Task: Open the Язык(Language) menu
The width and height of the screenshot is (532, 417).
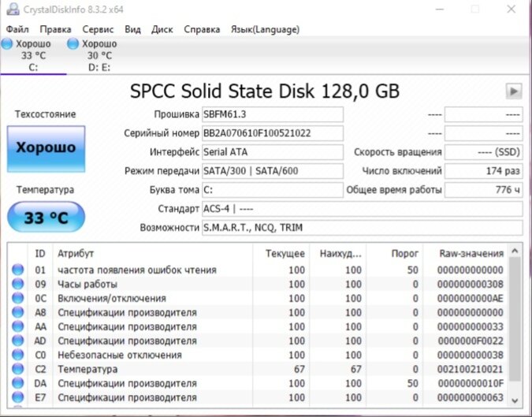Action: pyautogui.click(x=265, y=29)
